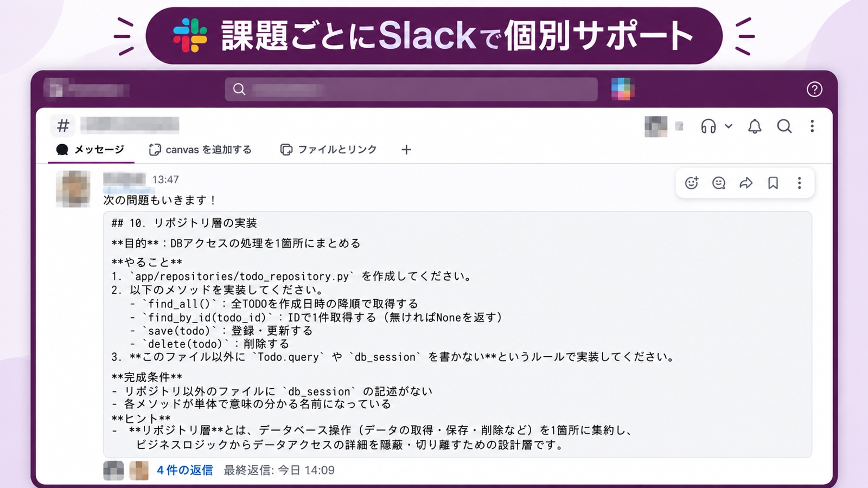Click the line mentioning todo_repository.py
Image resolution: width=868 pixels, height=488 pixels.
pos(292,277)
